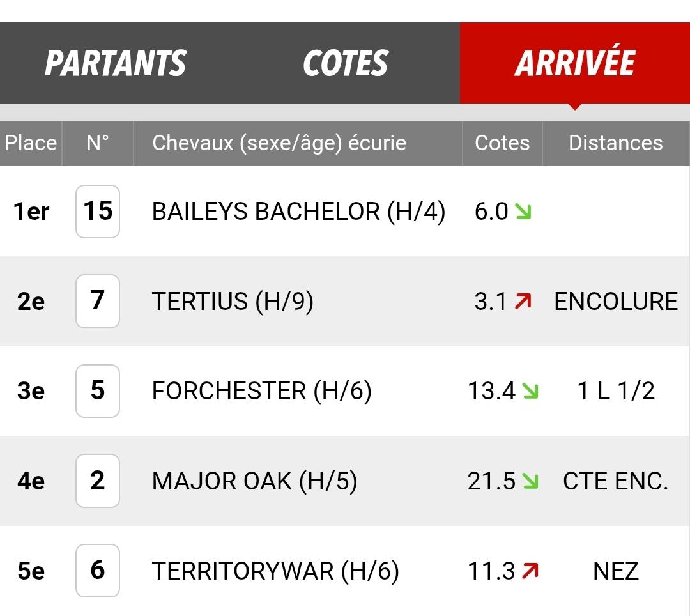
Task: Select horse number 7 badge
Action: point(98,302)
